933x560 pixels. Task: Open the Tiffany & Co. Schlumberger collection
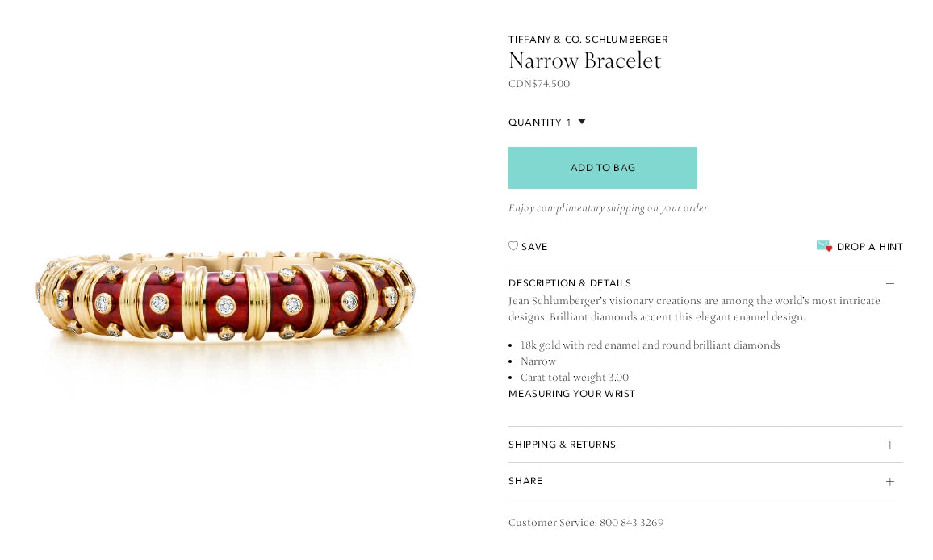588,40
